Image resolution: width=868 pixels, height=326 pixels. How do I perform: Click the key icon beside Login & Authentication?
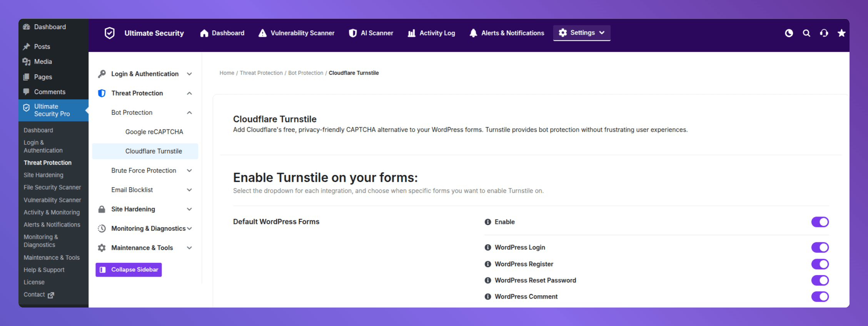102,74
